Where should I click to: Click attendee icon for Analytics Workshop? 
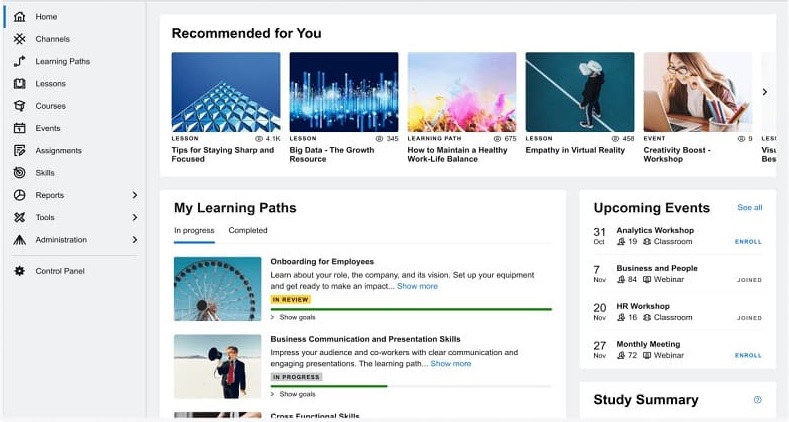pos(621,242)
